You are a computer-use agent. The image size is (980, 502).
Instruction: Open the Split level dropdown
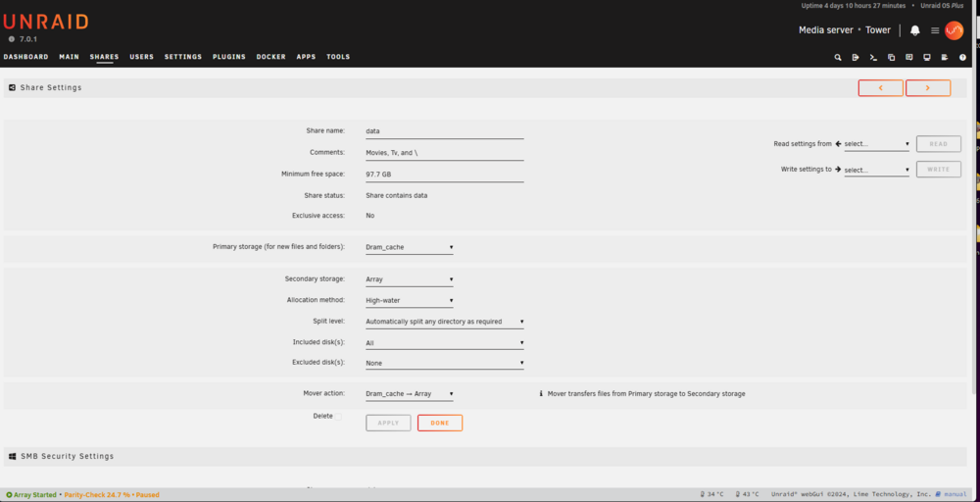(x=444, y=322)
